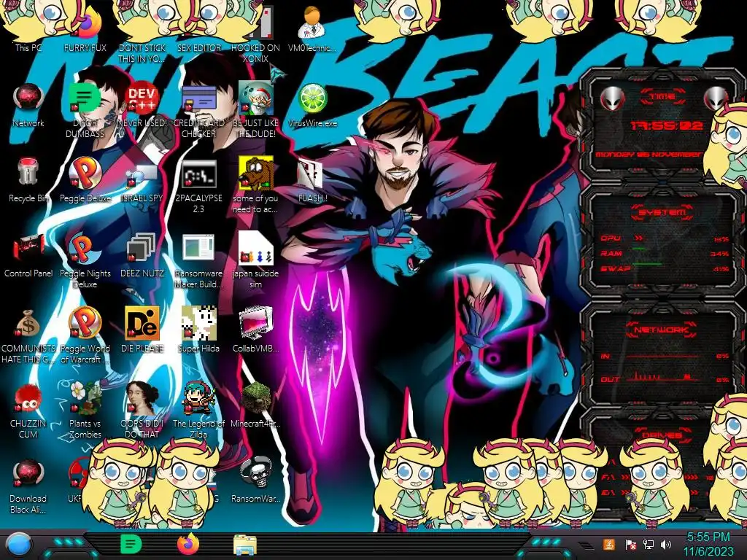Open the RansomWar... skull icon
Image resolution: width=747 pixels, height=560 pixels.
pos(255,480)
